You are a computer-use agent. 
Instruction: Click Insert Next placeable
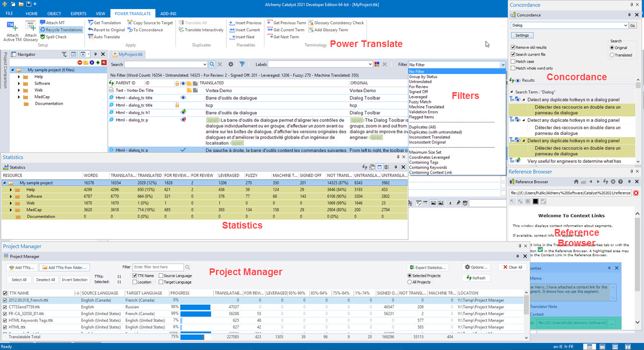pos(242,37)
